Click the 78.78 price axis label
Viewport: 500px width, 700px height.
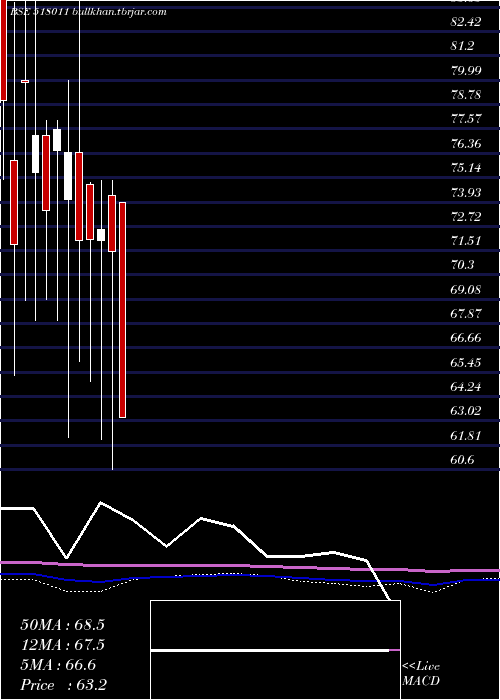466,95
